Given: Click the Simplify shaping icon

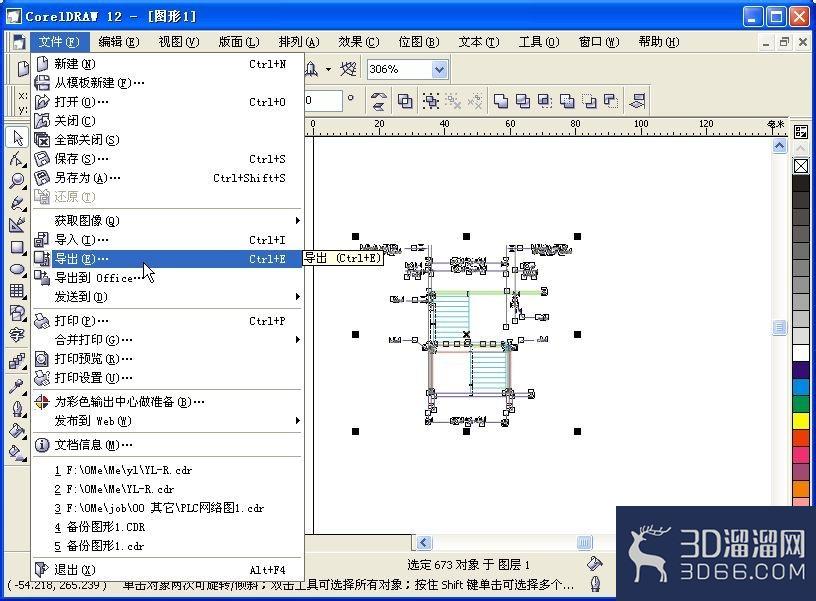Looking at the screenshot, I should coord(567,100).
